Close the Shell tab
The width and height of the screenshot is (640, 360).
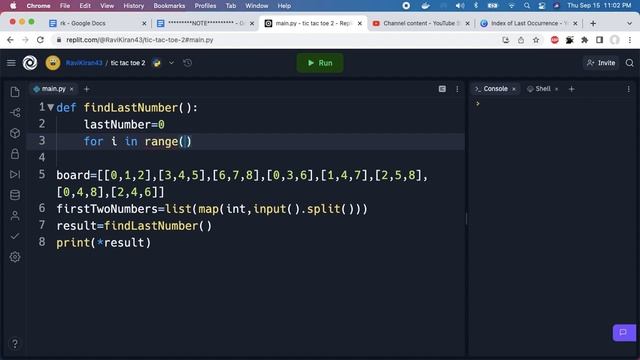coord(556,89)
